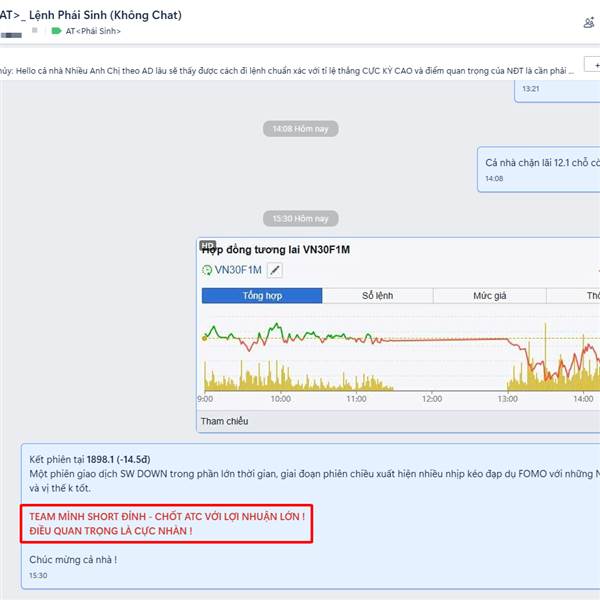Viewport: 600px width, 600px height.
Task: Click the HD badge on chart image
Action: click(208, 245)
